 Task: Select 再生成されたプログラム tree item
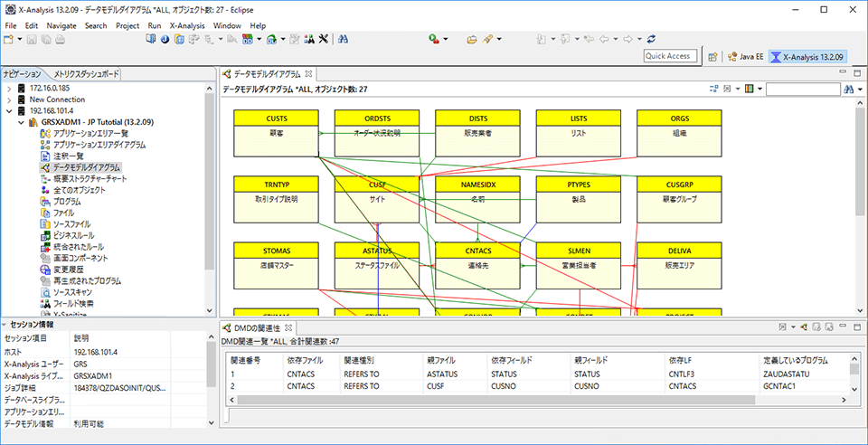(87, 281)
